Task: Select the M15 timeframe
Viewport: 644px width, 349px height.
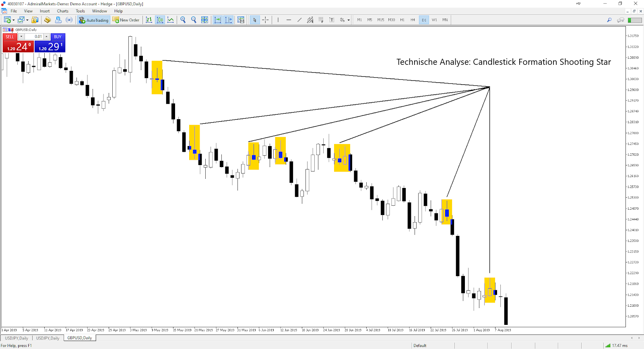Action: (380, 20)
